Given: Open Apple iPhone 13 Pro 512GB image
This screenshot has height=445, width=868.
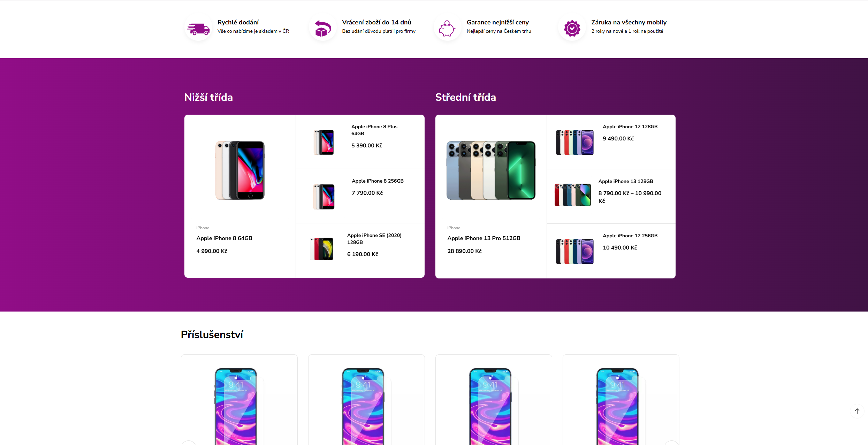Looking at the screenshot, I should [491, 170].
